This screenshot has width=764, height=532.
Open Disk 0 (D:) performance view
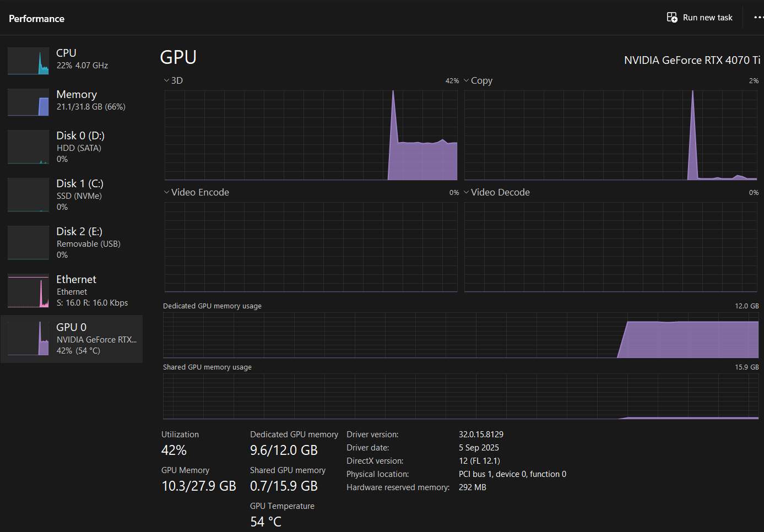80,146
